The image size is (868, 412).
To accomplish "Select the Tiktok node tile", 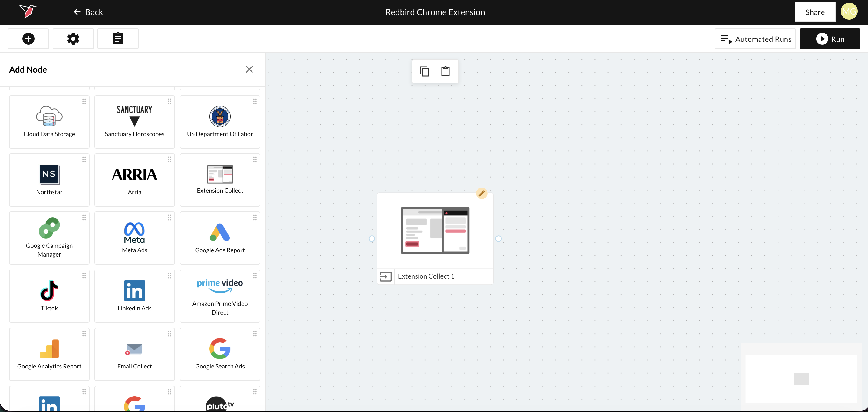I will pos(49,296).
